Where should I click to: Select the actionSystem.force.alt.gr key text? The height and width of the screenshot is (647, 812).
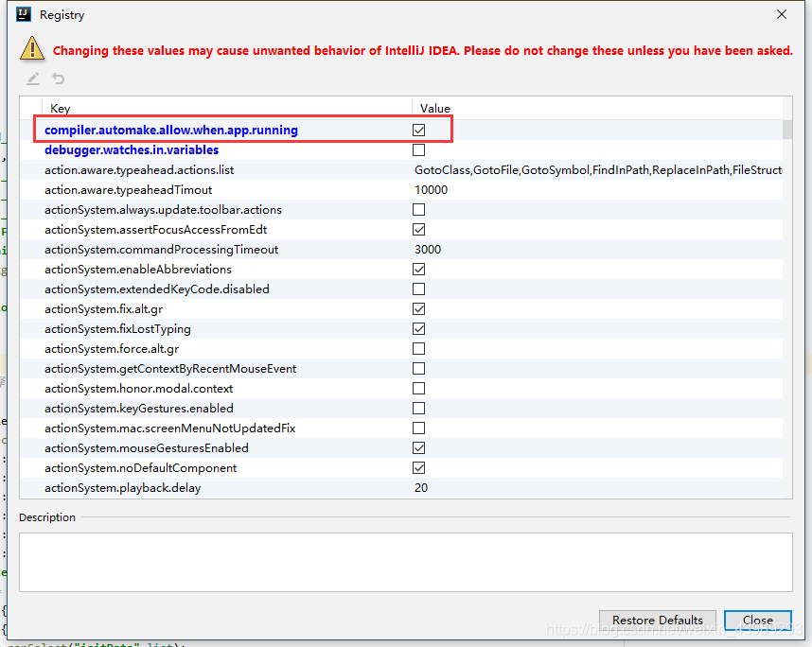click(x=112, y=349)
